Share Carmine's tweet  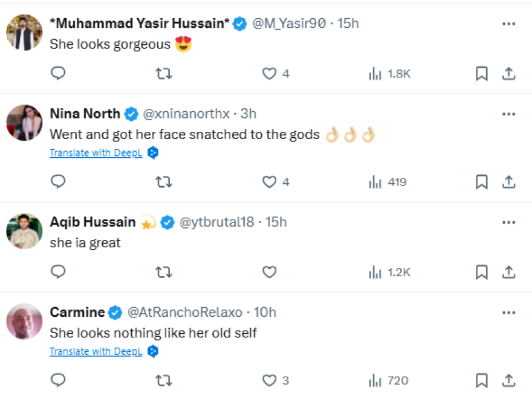click(x=509, y=380)
